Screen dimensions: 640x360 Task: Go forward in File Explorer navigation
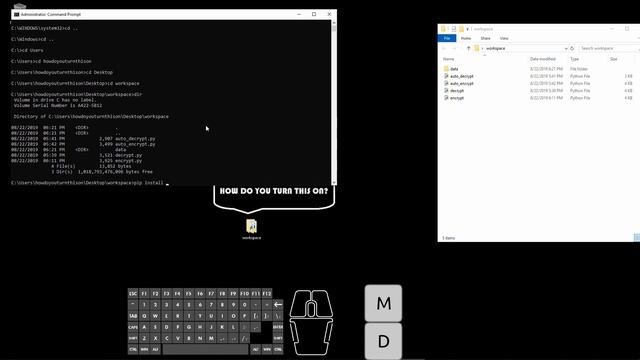tap(453, 48)
